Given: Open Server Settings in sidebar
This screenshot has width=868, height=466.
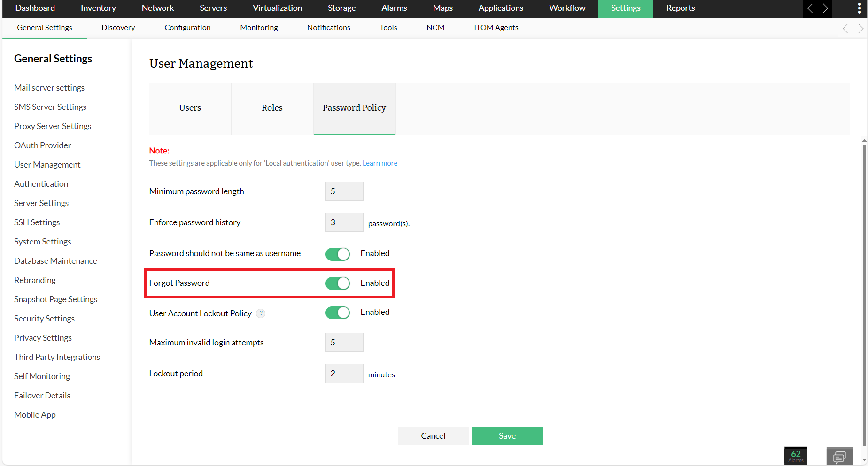Looking at the screenshot, I should [x=41, y=203].
